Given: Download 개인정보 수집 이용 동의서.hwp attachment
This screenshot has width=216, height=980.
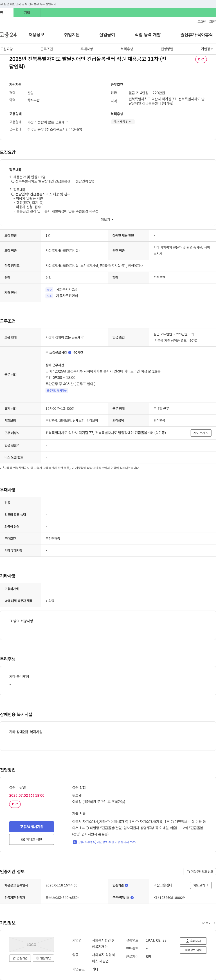Looking at the screenshot, I should pyautogui.click(x=107, y=842).
